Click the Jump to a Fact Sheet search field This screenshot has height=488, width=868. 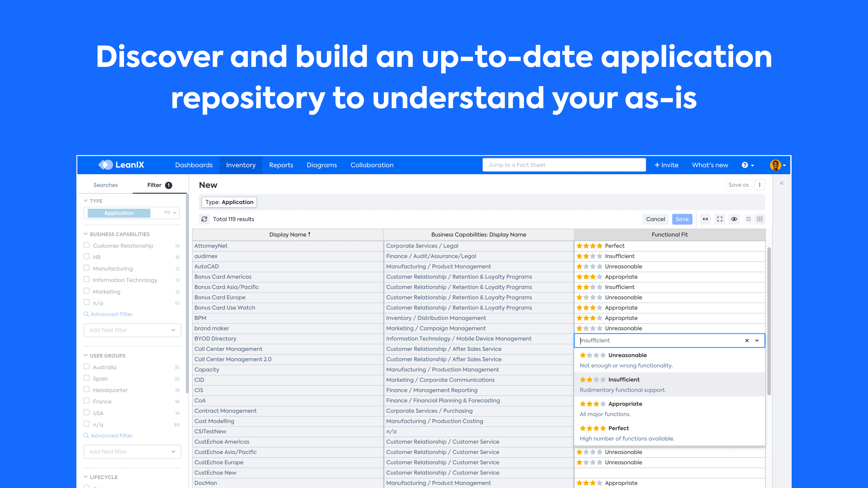[564, 165]
